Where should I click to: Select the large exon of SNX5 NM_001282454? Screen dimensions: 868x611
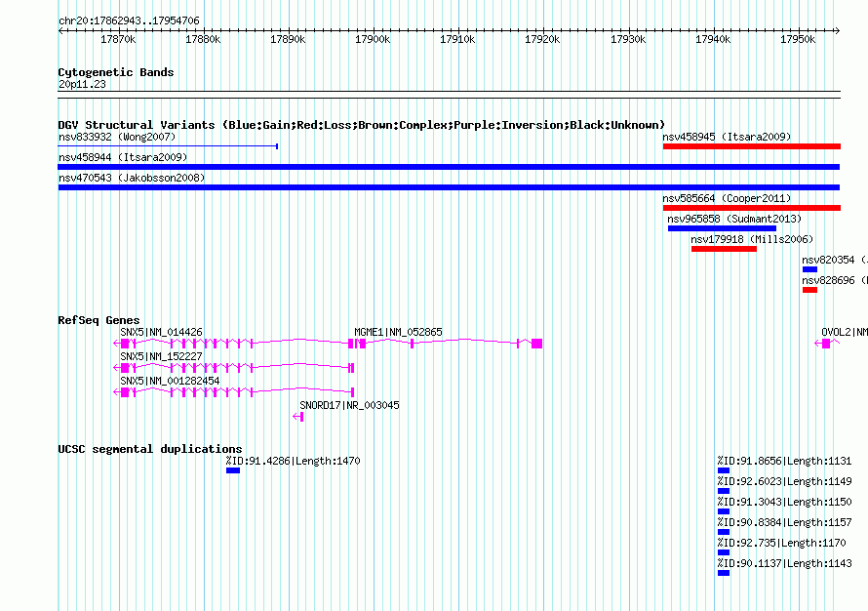click(x=125, y=392)
